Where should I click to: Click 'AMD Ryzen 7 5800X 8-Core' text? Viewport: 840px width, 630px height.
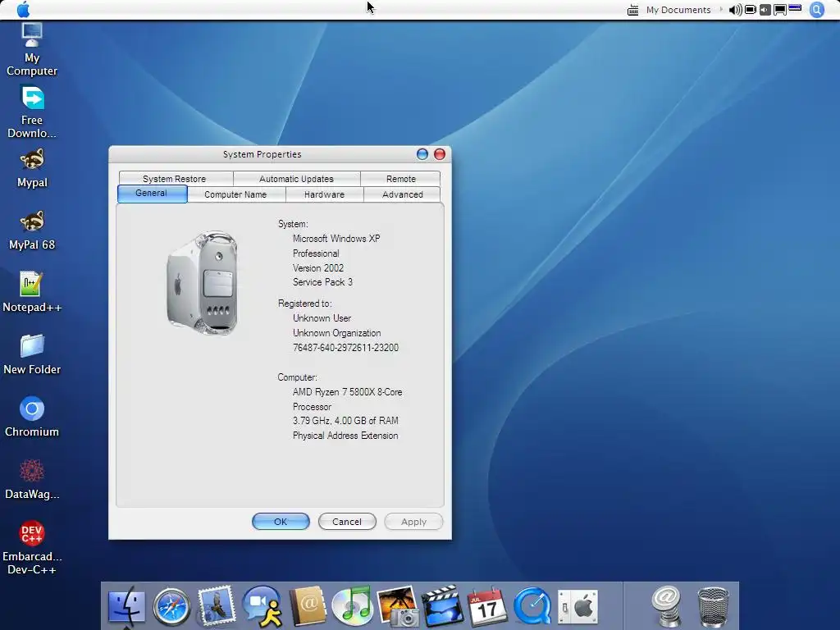click(x=347, y=391)
